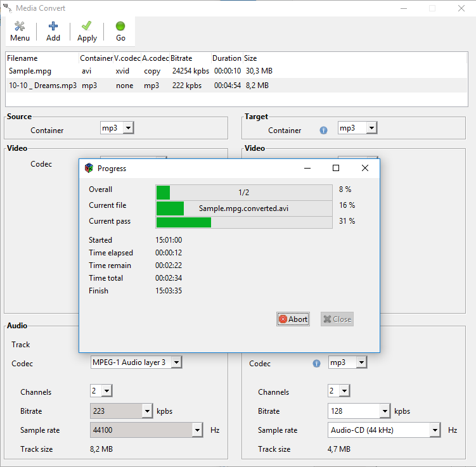Click the Time elapsed value 00:00:12
This screenshot has height=467, width=476.
[x=169, y=253]
